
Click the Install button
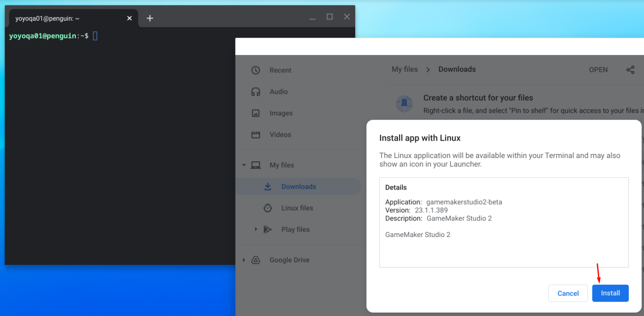point(610,293)
